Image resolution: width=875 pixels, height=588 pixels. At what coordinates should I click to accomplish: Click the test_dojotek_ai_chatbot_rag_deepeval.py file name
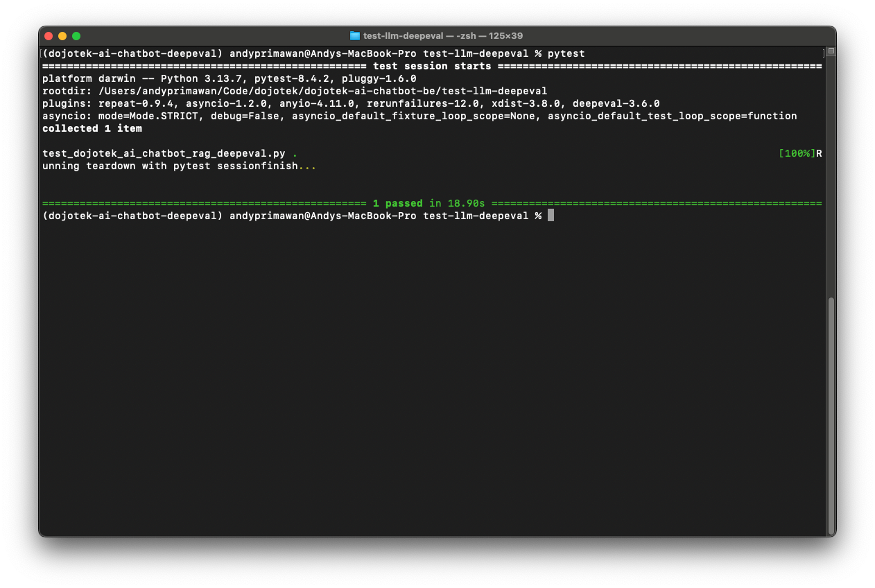(164, 153)
